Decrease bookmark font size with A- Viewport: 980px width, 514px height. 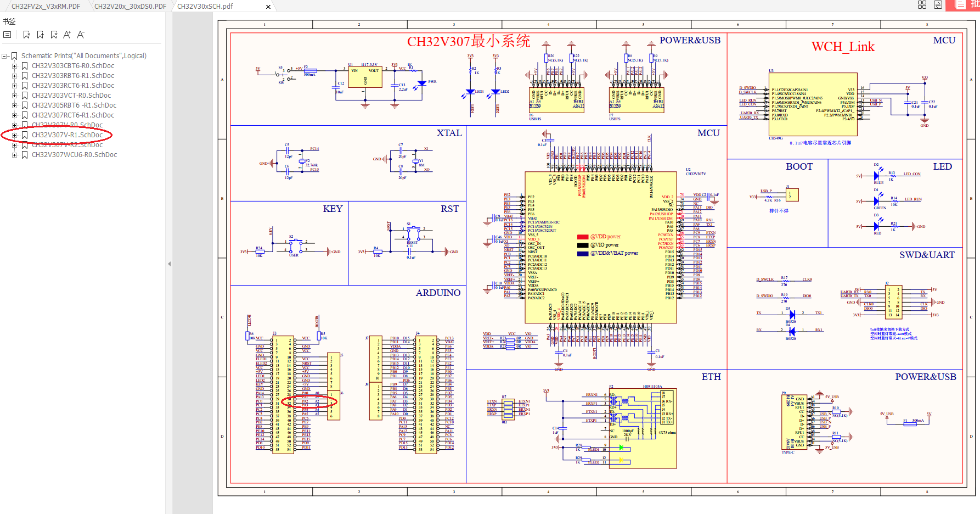[x=81, y=35]
